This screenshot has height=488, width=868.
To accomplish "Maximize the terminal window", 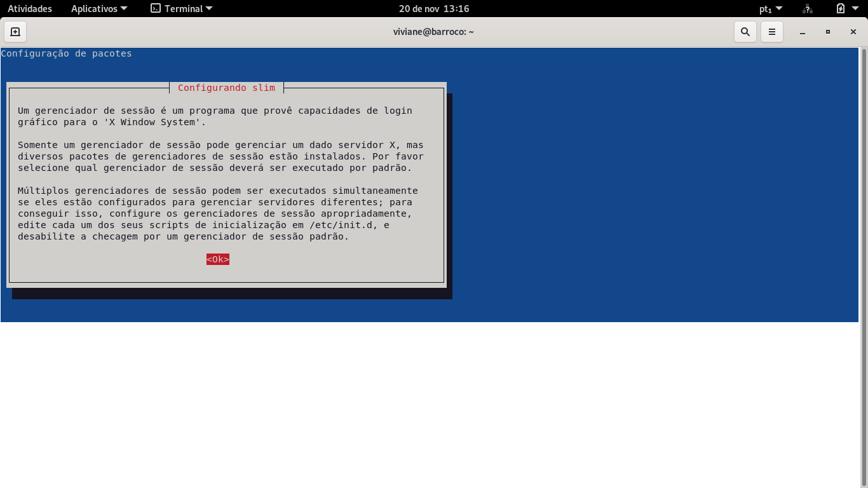I will [x=828, y=32].
